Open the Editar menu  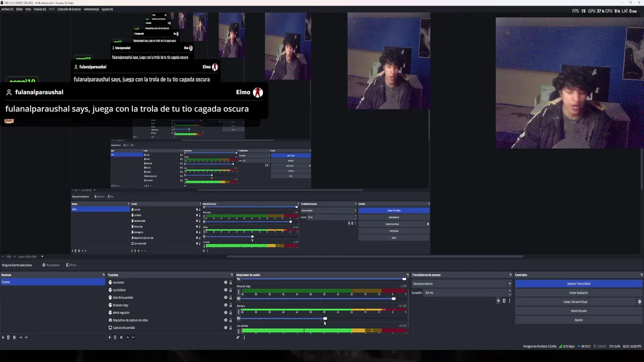[x=19, y=9]
